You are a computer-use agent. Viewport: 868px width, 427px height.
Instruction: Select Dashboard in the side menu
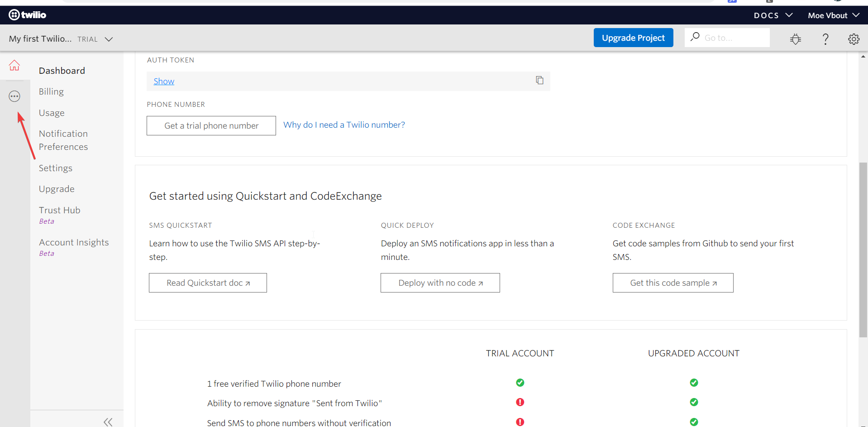click(62, 71)
